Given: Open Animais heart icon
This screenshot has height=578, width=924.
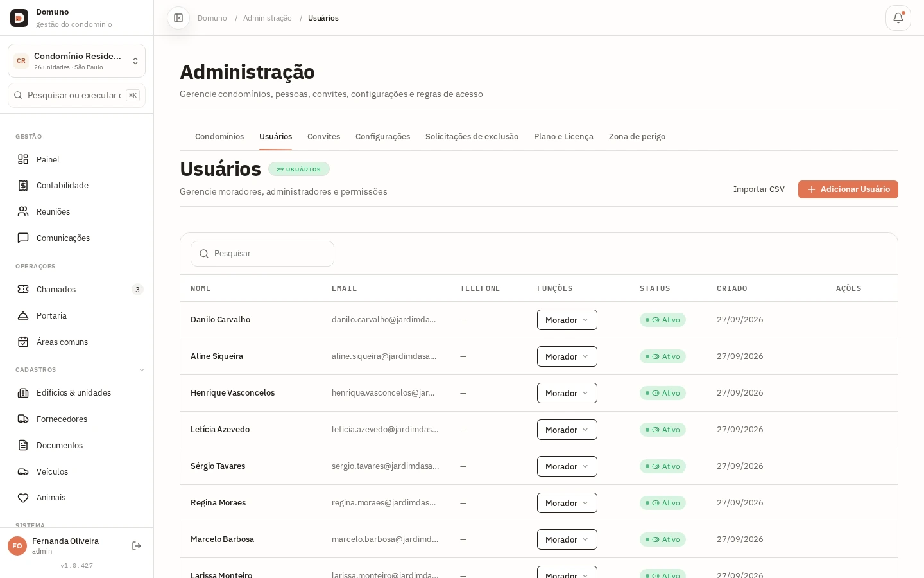Looking at the screenshot, I should click(23, 498).
